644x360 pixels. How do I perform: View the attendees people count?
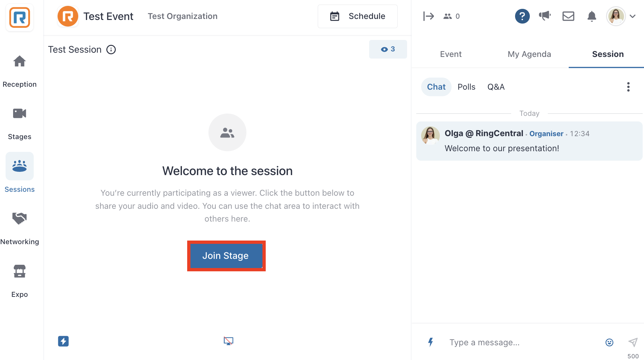452,16
